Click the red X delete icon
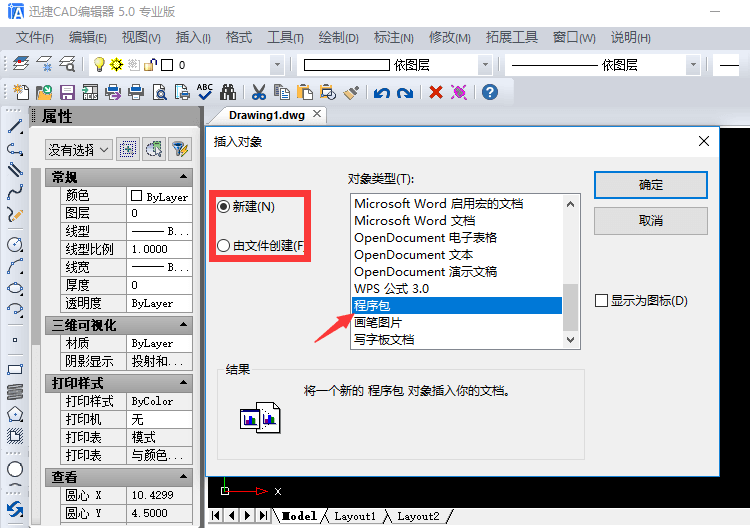This screenshot has width=750, height=528. pos(436,92)
